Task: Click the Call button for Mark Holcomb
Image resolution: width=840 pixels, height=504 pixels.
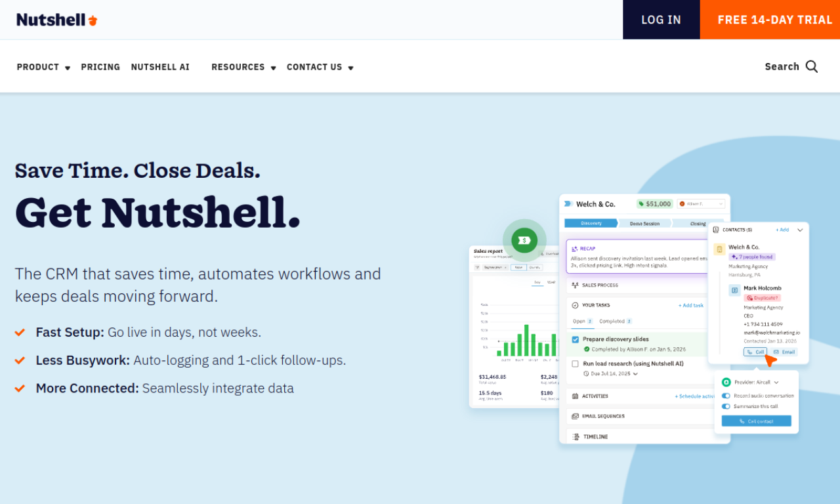Action: 755,352
